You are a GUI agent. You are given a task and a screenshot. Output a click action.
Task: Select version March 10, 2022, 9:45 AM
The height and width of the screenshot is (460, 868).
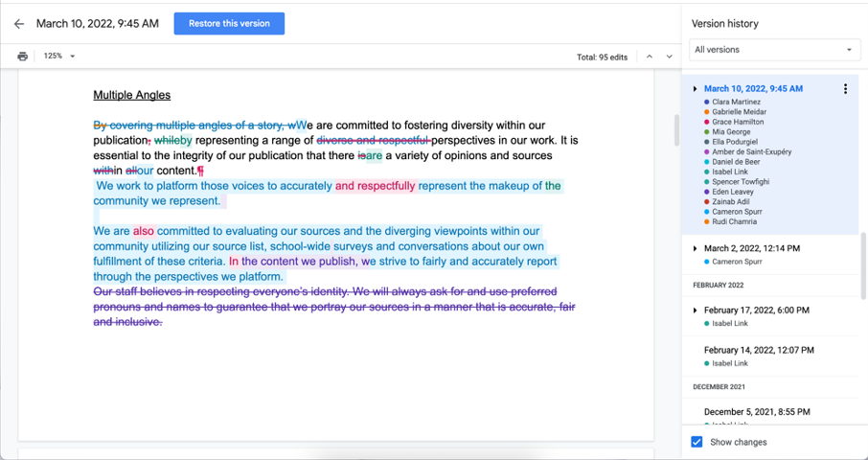(x=753, y=88)
